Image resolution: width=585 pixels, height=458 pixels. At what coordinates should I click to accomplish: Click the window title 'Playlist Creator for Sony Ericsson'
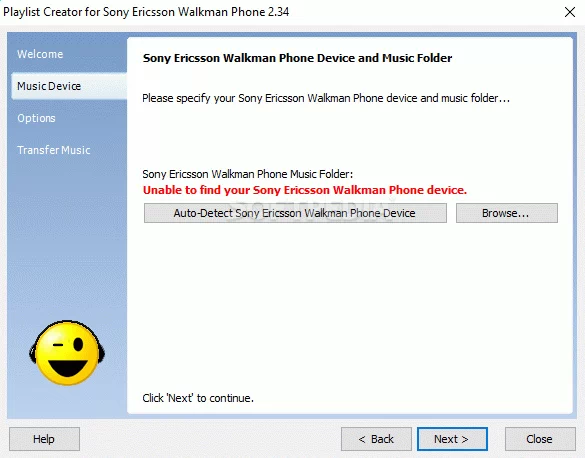coord(146,12)
